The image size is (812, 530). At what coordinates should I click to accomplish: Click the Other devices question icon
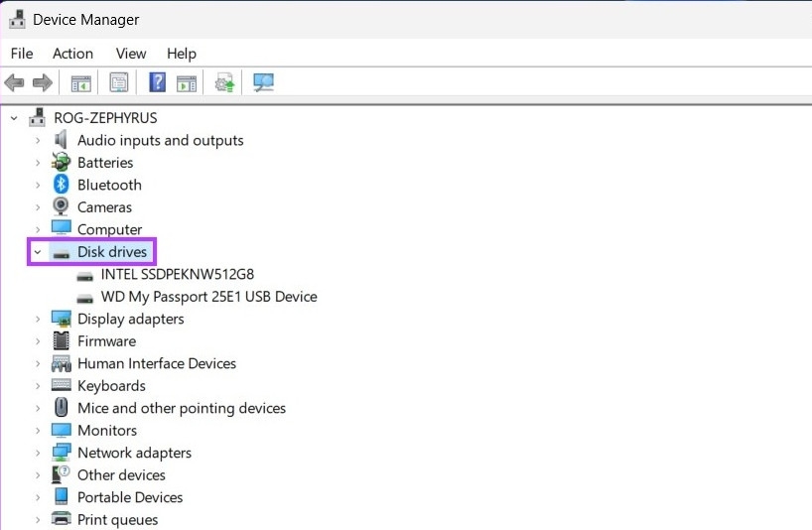[x=62, y=474]
